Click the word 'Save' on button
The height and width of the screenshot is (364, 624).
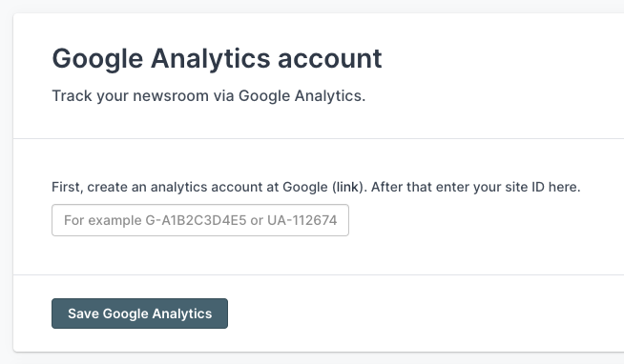[83, 313]
